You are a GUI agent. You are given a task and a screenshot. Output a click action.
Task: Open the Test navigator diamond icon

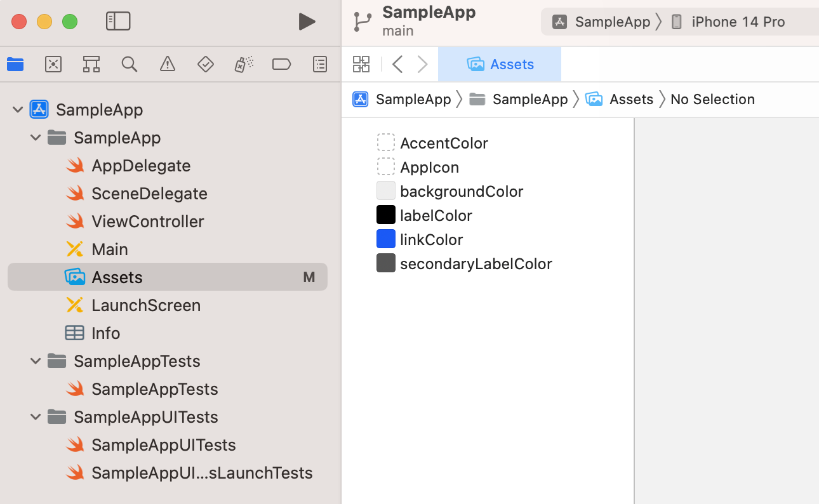(206, 64)
